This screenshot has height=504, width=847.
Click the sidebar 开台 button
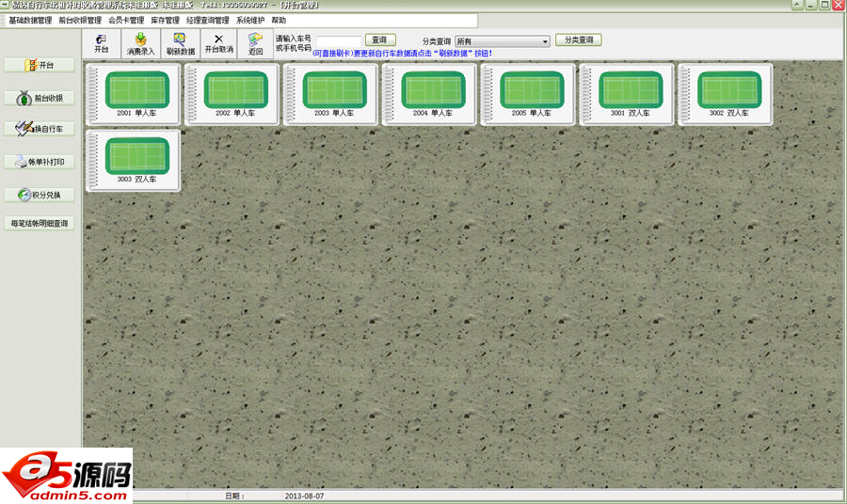(40, 65)
